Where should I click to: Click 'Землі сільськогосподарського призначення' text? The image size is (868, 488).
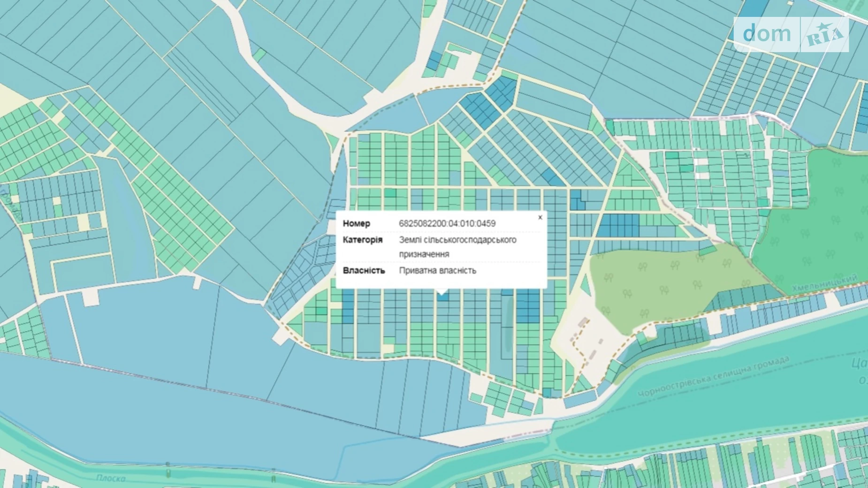click(x=457, y=247)
